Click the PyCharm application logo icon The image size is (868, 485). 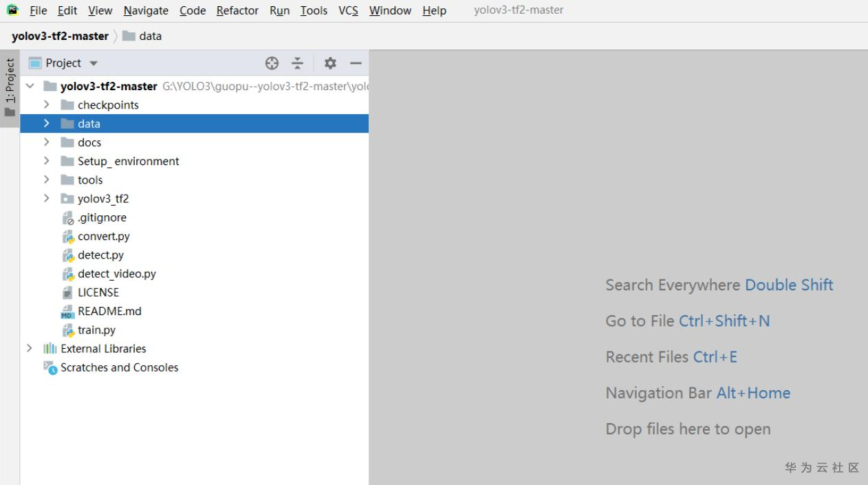(x=12, y=10)
